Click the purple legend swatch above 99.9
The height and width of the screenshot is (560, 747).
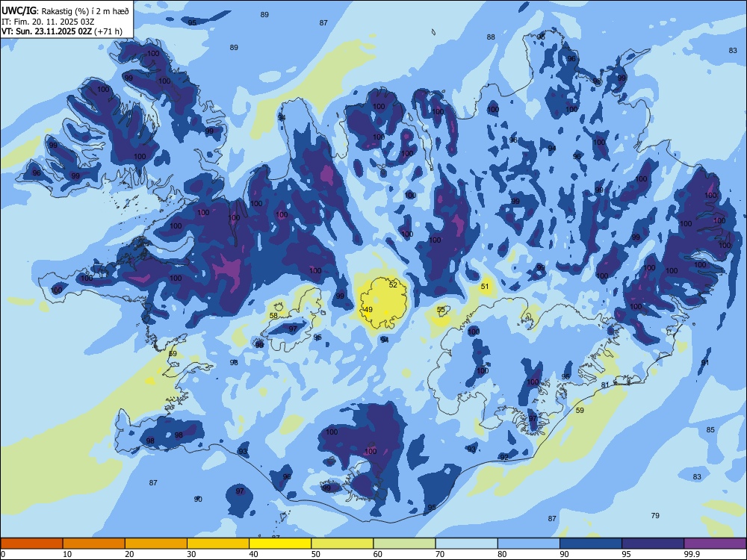tap(715, 544)
